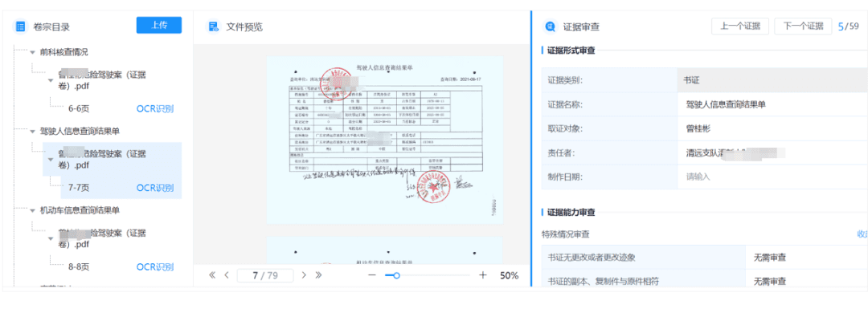
Task: Click the 特殊情况审查 label
Action: [566, 234]
